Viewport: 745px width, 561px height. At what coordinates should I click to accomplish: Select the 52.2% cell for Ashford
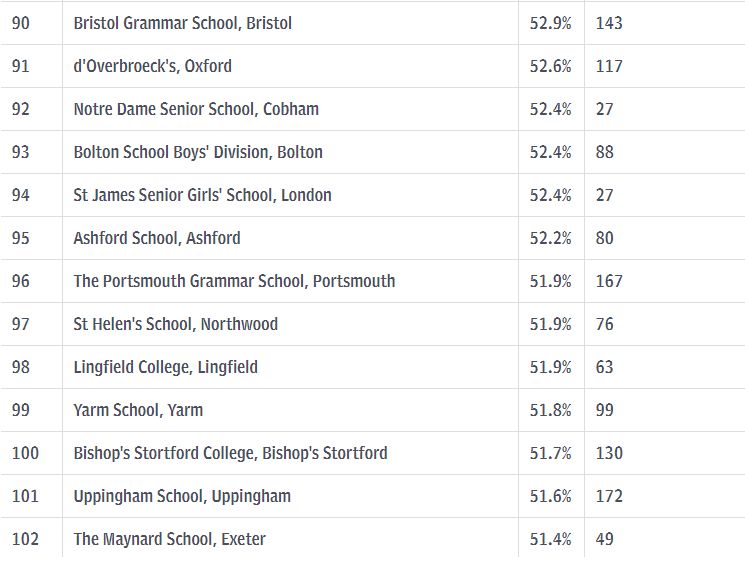[551, 238]
